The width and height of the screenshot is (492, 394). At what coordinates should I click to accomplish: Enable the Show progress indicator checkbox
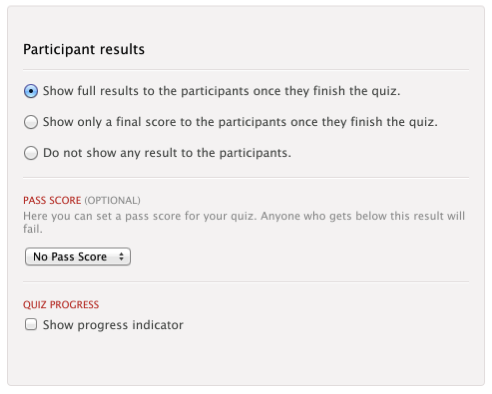(31, 324)
